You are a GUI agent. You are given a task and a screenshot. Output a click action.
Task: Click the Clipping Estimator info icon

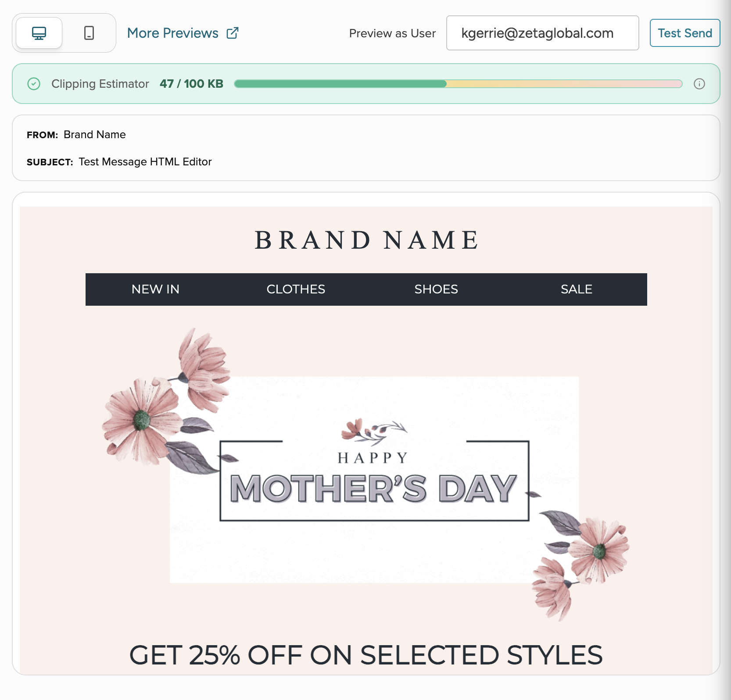coord(699,84)
